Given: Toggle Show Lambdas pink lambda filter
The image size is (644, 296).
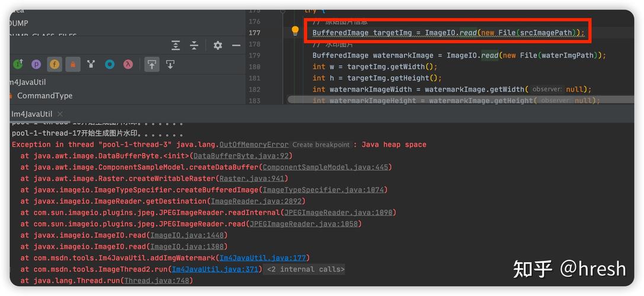Looking at the screenshot, I should click(127, 65).
